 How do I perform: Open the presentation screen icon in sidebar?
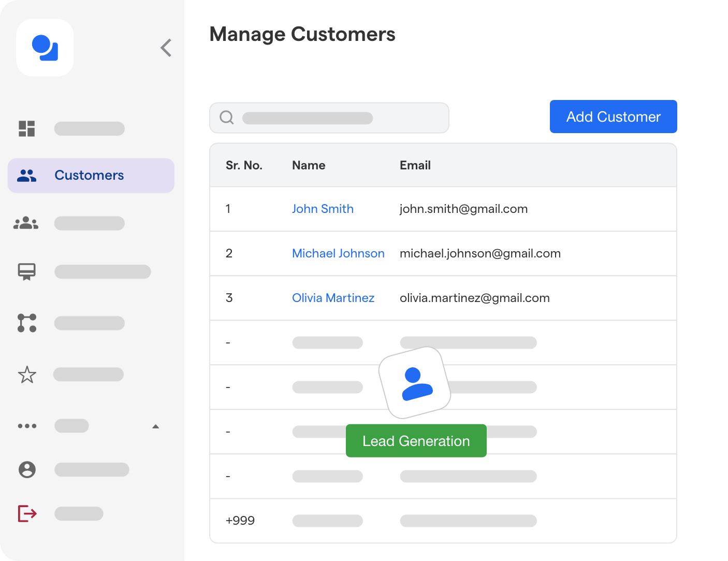pyautogui.click(x=27, y=271)
